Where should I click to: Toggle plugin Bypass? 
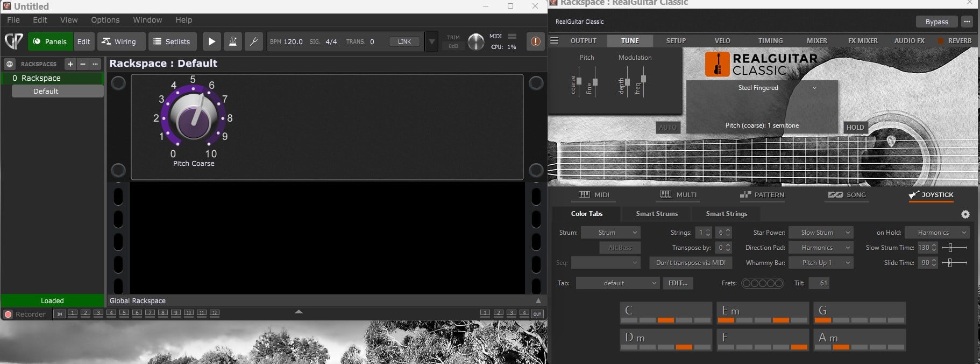coord(936,22)
